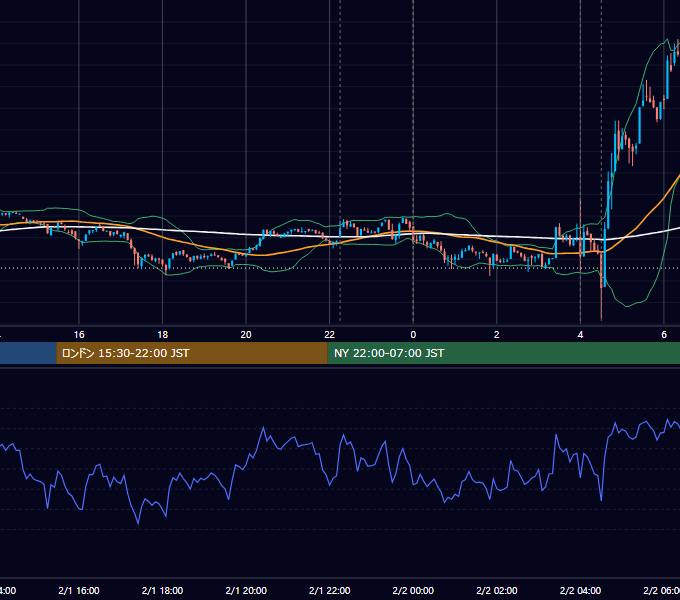
Task: Click the 4 hour label on price chart axis
Action: [x=580, y=335]
